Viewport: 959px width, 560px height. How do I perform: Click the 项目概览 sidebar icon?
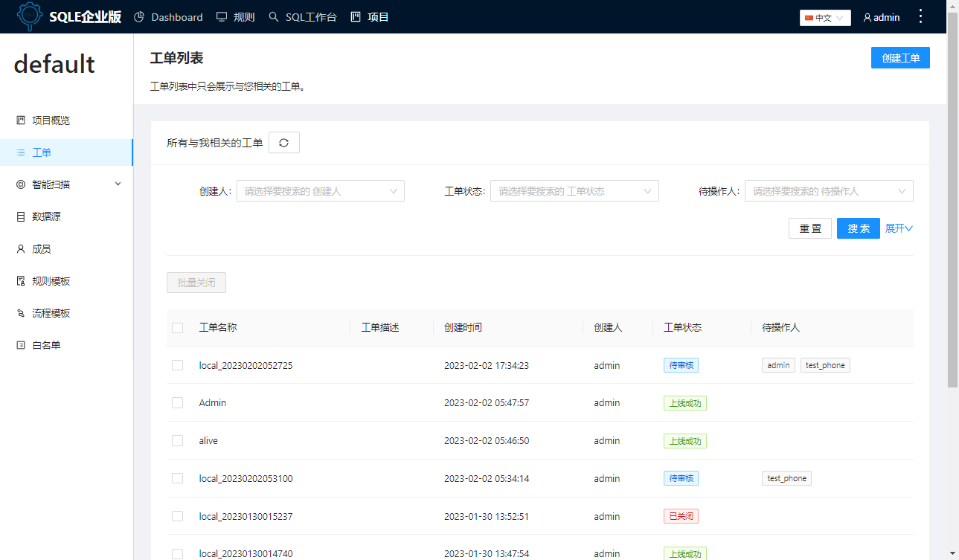[x=21, y=120]
